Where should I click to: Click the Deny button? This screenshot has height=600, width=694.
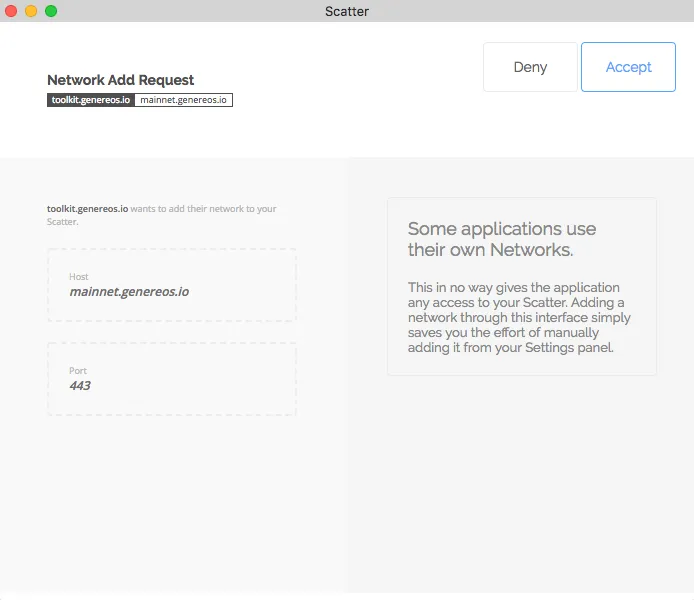pyautogui.click(x=530, y=67)
